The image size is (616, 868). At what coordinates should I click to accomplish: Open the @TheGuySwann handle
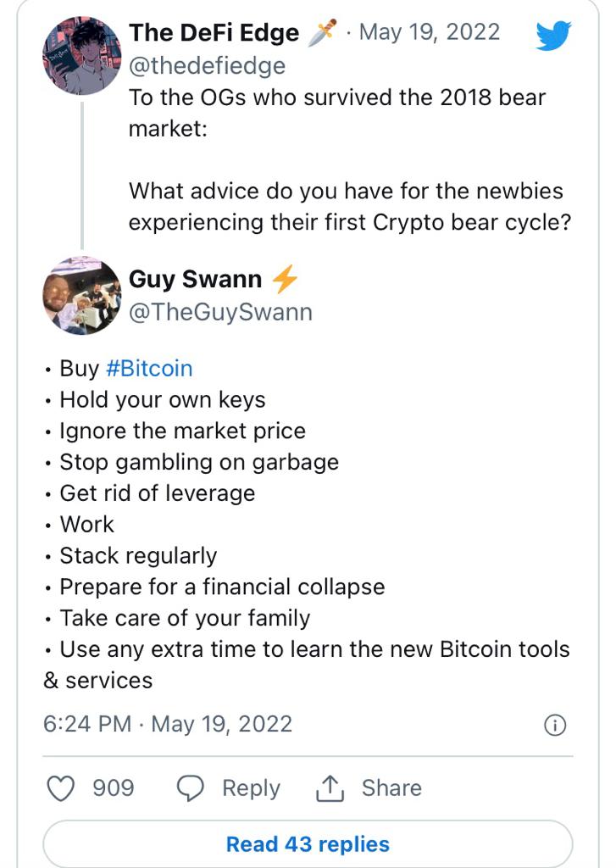point(220,312)
